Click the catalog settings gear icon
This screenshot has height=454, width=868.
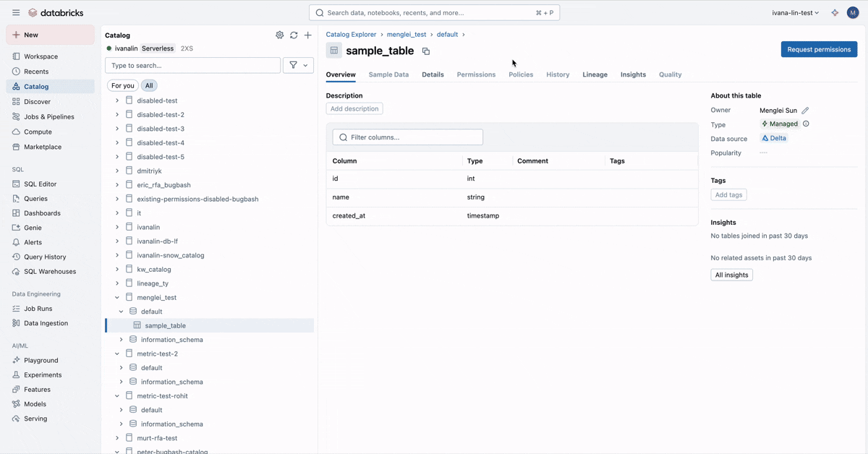coord(280,35)
